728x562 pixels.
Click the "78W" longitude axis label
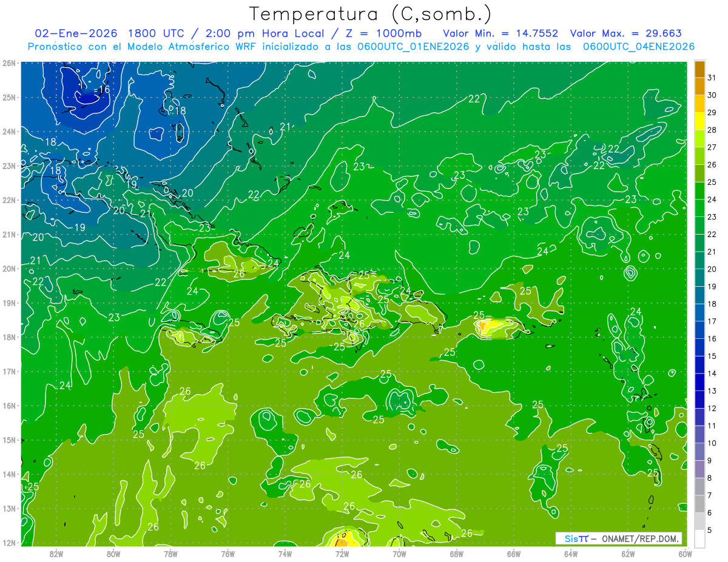tap(170, 554)
